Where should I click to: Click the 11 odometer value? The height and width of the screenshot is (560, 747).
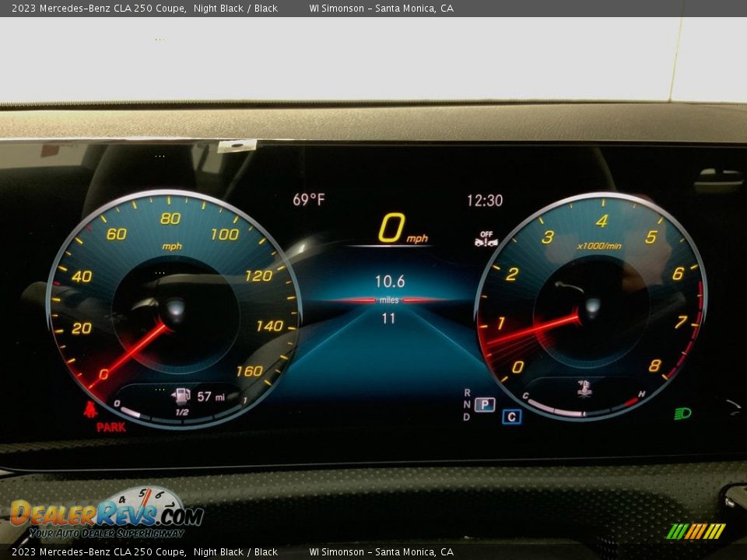pyautogui.click(x=388, y=318)
